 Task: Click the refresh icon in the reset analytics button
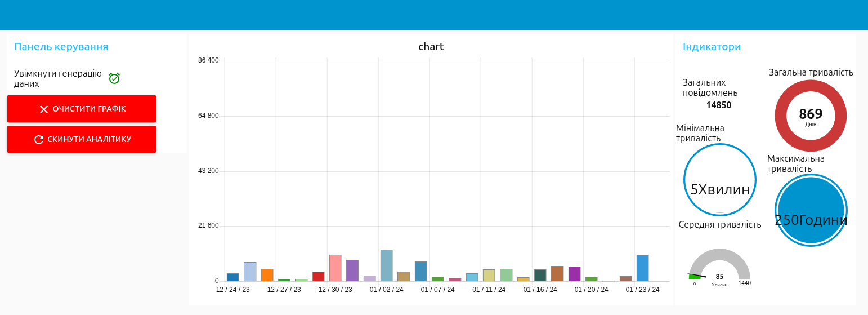point(39,140)
